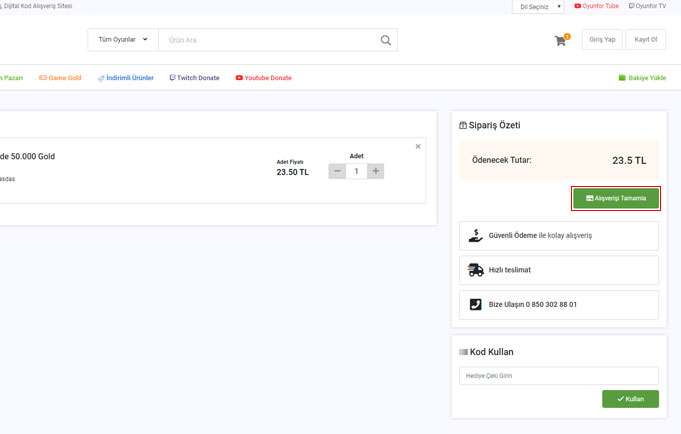The image size is (681, 434).
Task: Click the Ürün Ara search field
Action: (266, 40)
